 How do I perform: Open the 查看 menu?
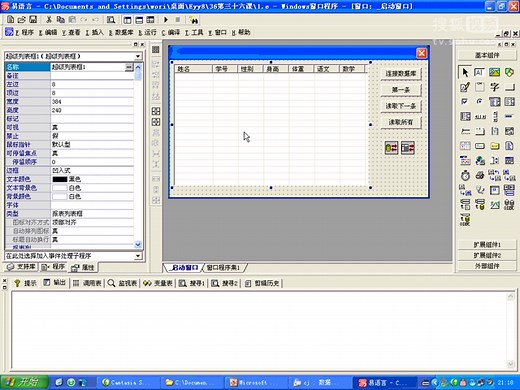point(71,32)
